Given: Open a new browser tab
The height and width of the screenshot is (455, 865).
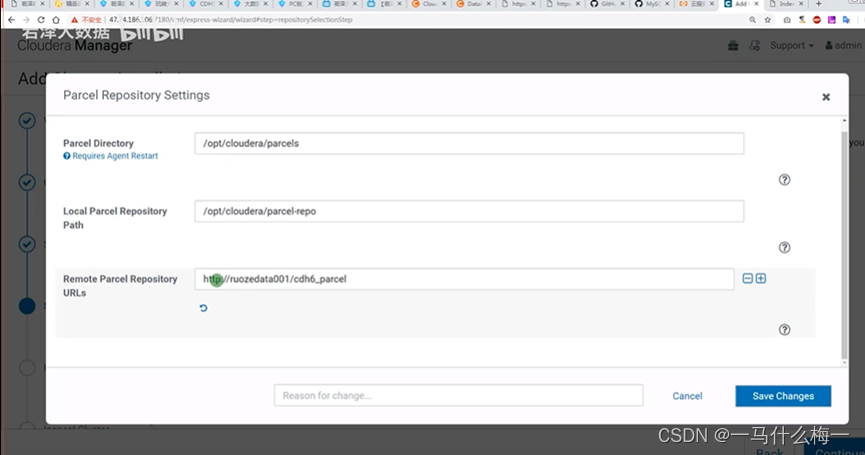Looking at the screenshot, I should 819,4.
